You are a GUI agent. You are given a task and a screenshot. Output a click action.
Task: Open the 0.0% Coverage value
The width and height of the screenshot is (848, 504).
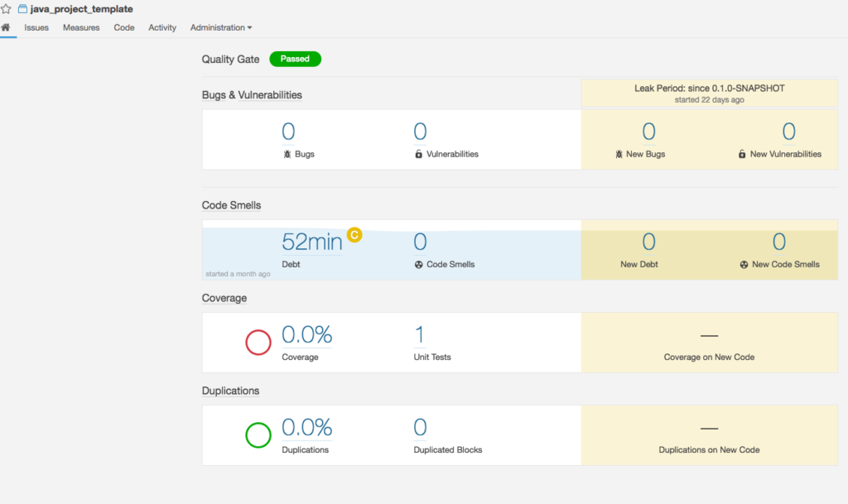[x=306, y=335]
